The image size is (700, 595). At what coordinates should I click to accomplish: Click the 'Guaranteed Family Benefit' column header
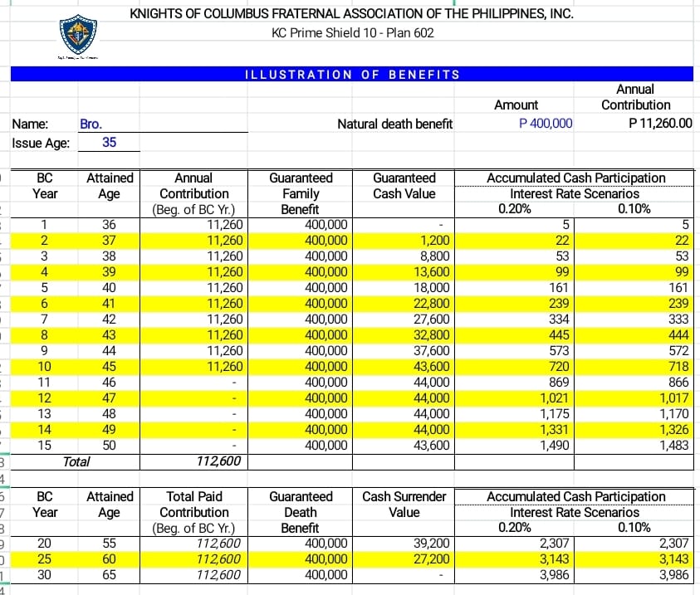click(301, 193)
